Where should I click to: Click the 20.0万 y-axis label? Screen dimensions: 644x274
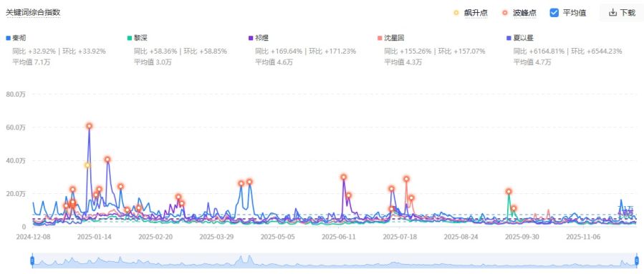16,193
